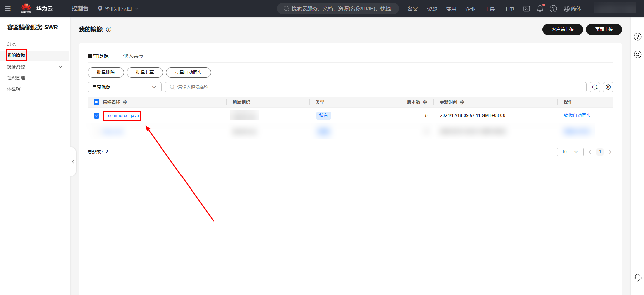Open the CloudShell terminal icon
The width and height of the screenshot is (644, 295).
tap(527, 9)
